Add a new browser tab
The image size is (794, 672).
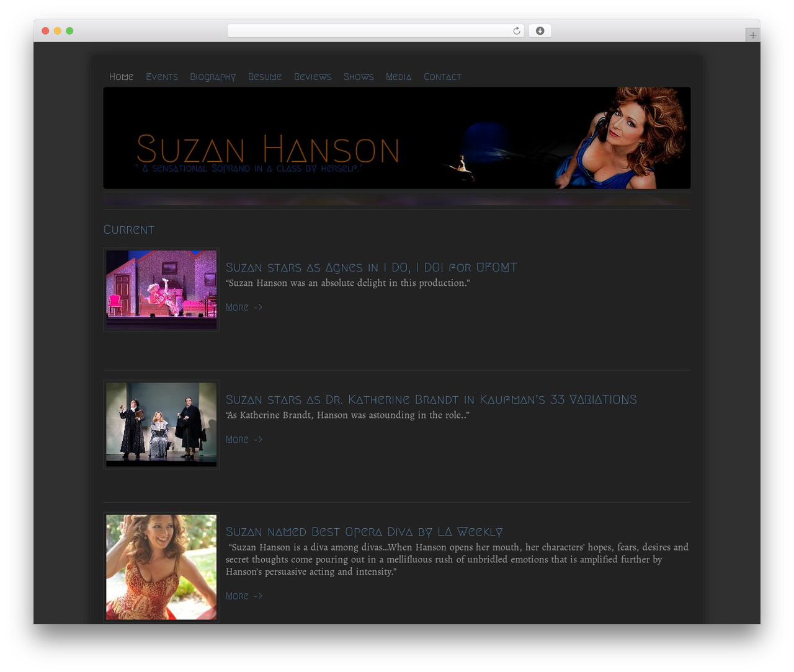click(752, 35)
